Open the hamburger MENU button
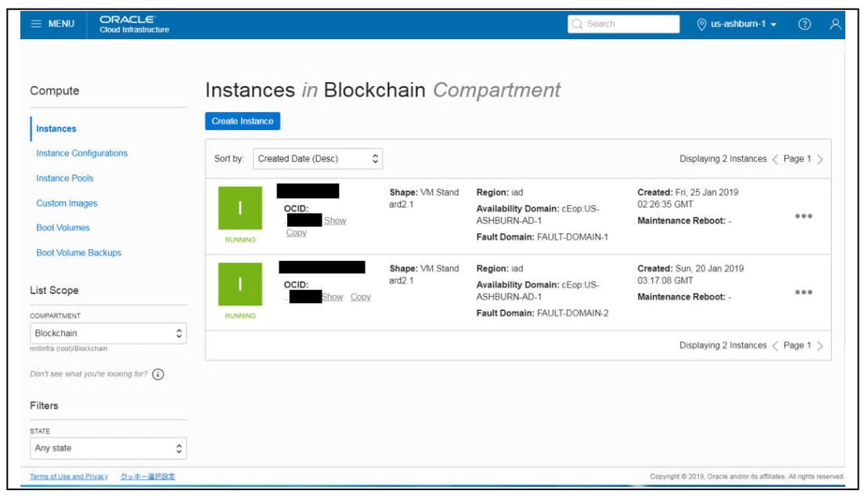868x498 pixels. pos(52,23)
